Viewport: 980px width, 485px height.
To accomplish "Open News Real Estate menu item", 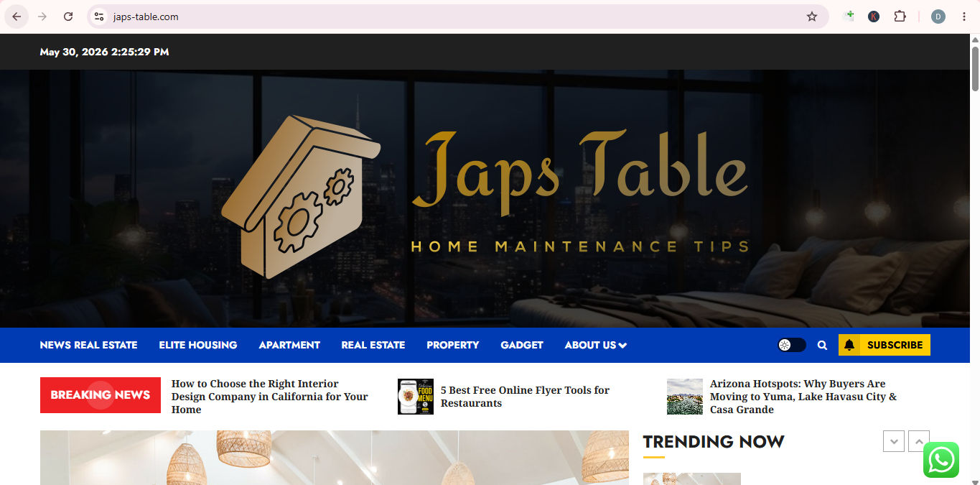I will pos(88,345).
